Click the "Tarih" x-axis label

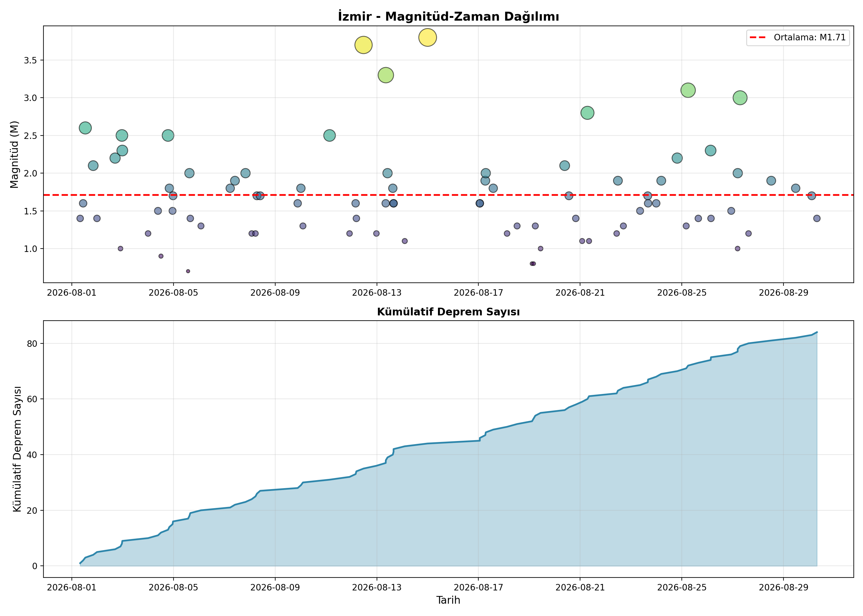pyautogui.click(x=448, y=600)
